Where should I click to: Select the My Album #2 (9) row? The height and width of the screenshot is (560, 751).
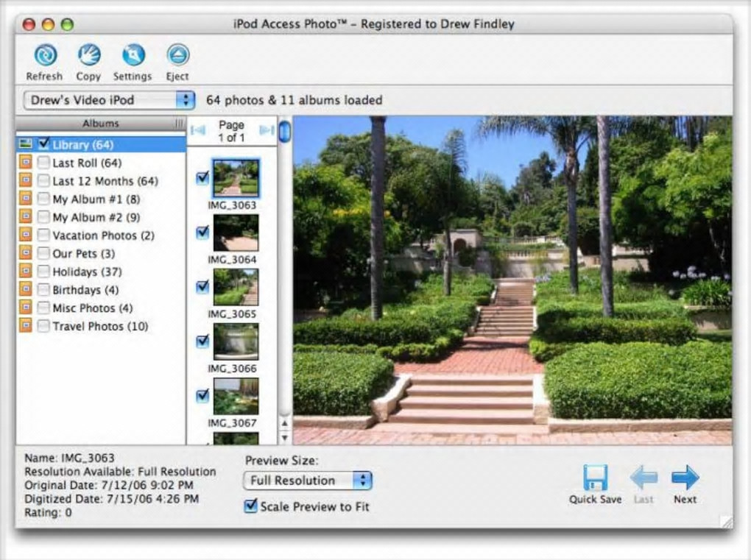(x=101, y=217)
